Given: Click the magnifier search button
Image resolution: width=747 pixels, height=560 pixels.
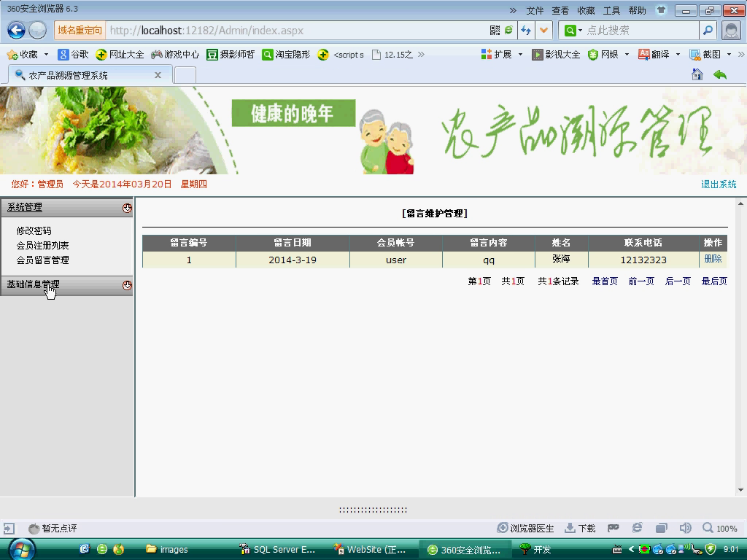Looking at the screenshot, I should pyautogui.click(x=708, y=31).
